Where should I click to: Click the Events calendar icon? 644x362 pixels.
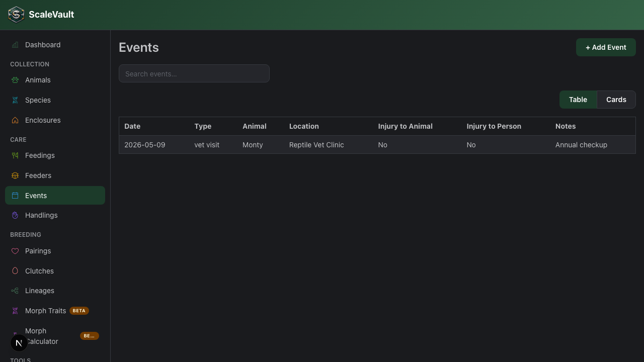tap(15, 196)
